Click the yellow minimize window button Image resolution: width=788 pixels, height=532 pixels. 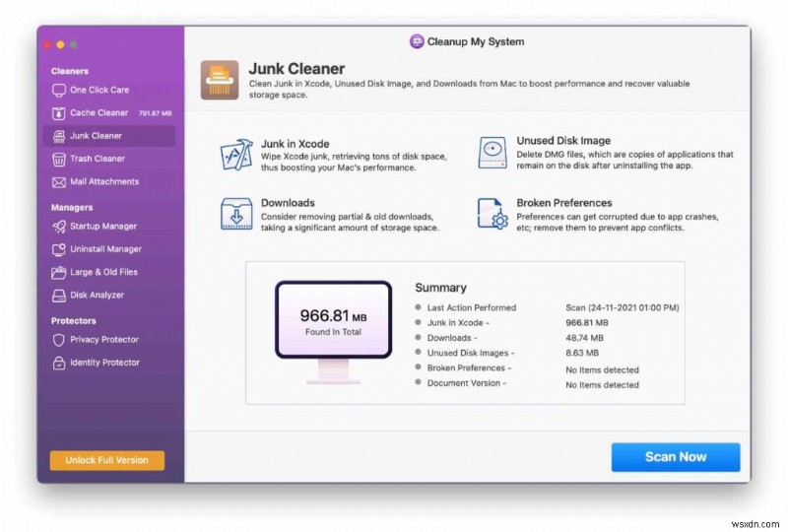60,44
